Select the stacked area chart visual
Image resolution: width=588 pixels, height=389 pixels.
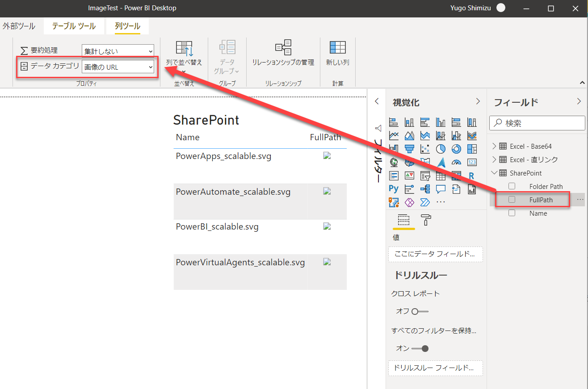point(425,135)
